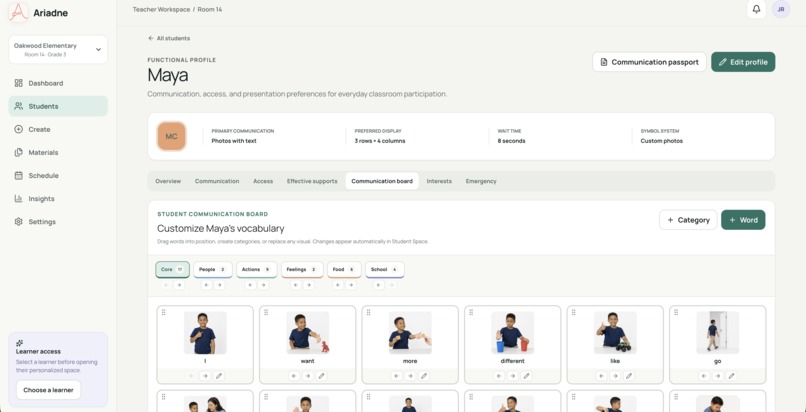Move Feelings category left

pyautogui.click(x=296, y=285)
